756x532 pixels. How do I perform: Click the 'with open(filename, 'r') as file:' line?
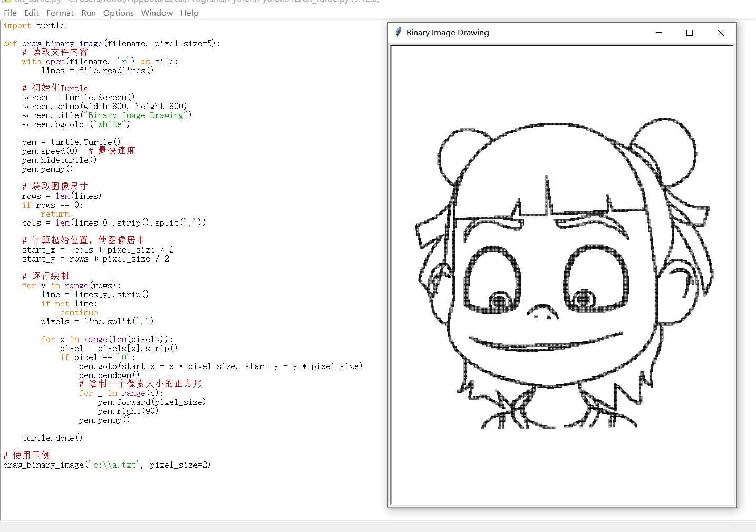(100, 62)
